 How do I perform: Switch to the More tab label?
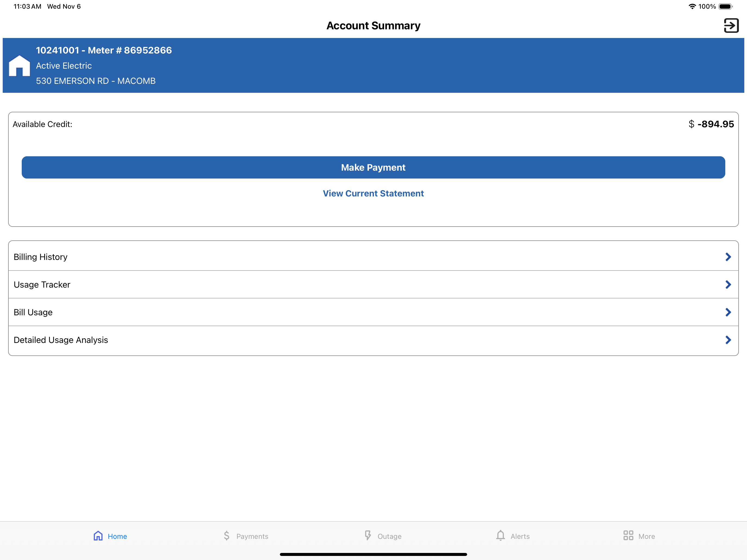click(647, 536)
